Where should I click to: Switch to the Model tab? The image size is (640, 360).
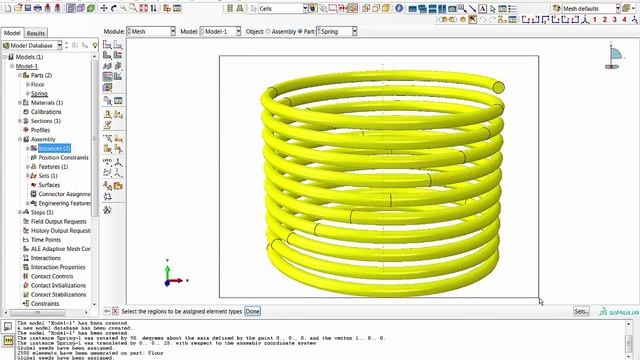point(12,33)
